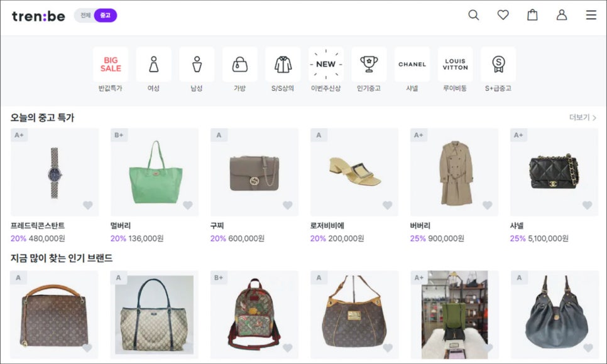Open the BIG SALE category icon
The width and height of the screenshot is (607, 364).
pyautogui.click(x=111, y=64)
